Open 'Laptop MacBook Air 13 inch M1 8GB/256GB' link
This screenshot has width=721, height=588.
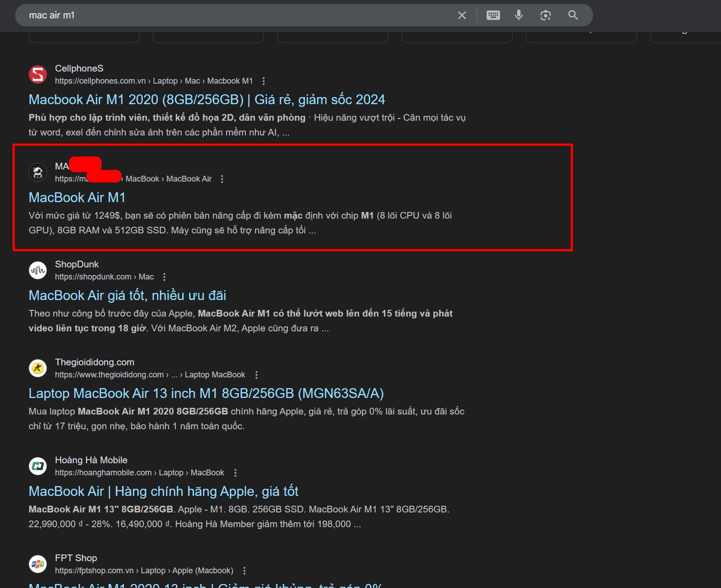click(206, 393)
